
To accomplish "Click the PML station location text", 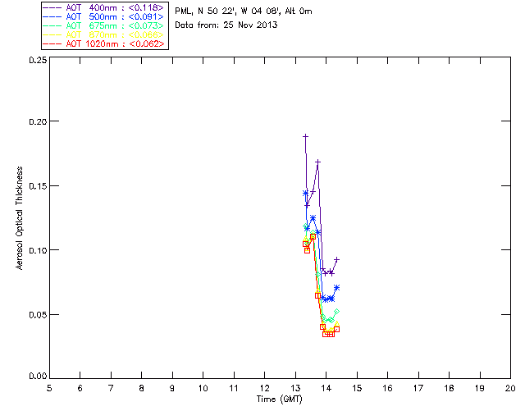I will point(244,11).
